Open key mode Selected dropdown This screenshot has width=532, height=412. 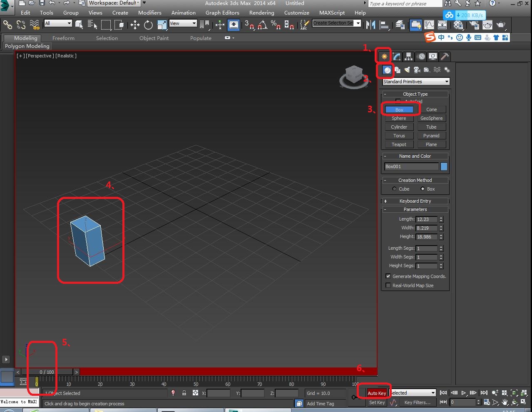tap(413, 393)
